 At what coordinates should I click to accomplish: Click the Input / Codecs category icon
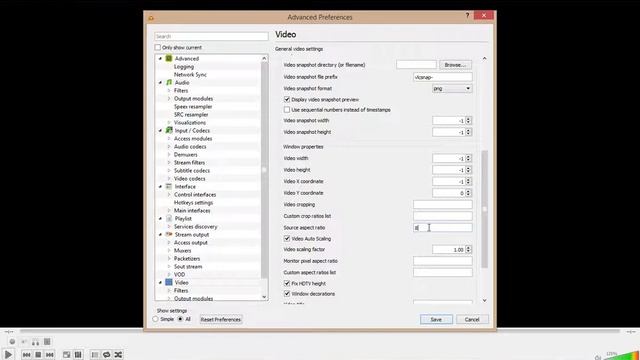coord(169,131)
